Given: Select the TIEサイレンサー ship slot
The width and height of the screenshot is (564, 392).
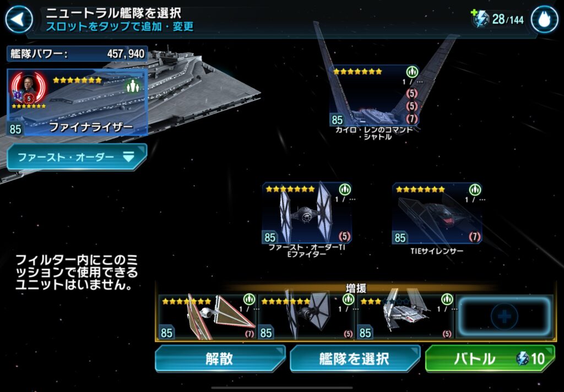Looking at the screenshot, I should 437,214.
